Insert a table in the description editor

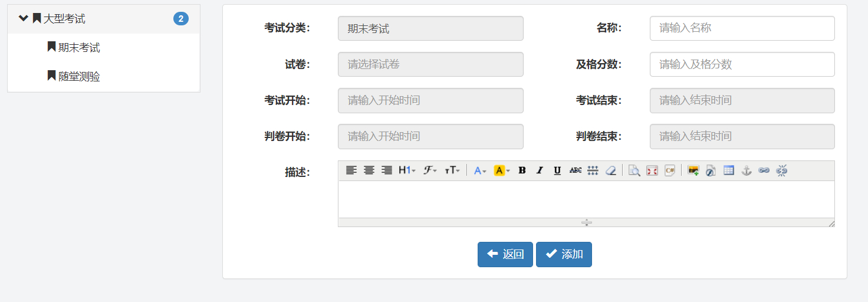pyautogui.click(x=729, y=170)
